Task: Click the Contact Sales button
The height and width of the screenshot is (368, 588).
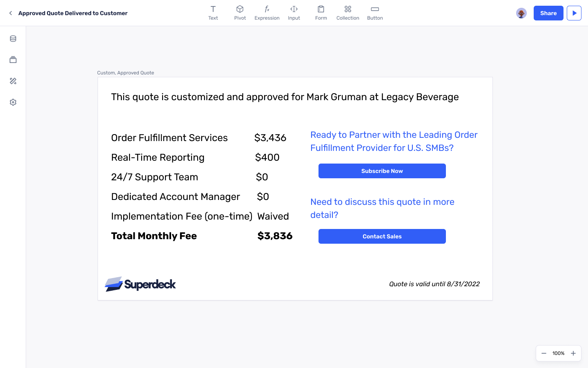Action: click(x=382, y=236)
